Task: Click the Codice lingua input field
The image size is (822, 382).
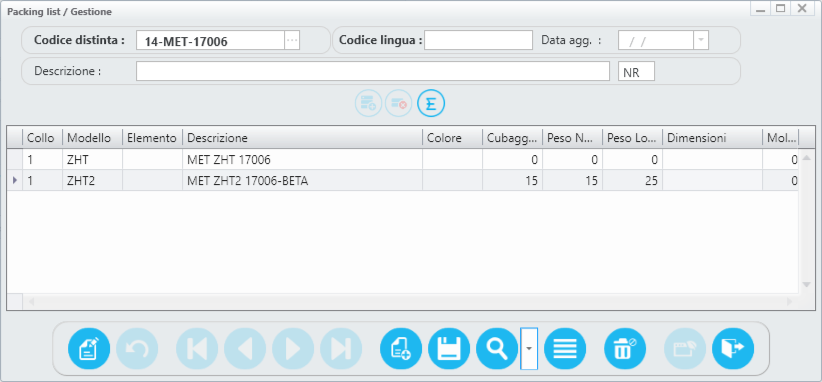Action: pos(479,40)
